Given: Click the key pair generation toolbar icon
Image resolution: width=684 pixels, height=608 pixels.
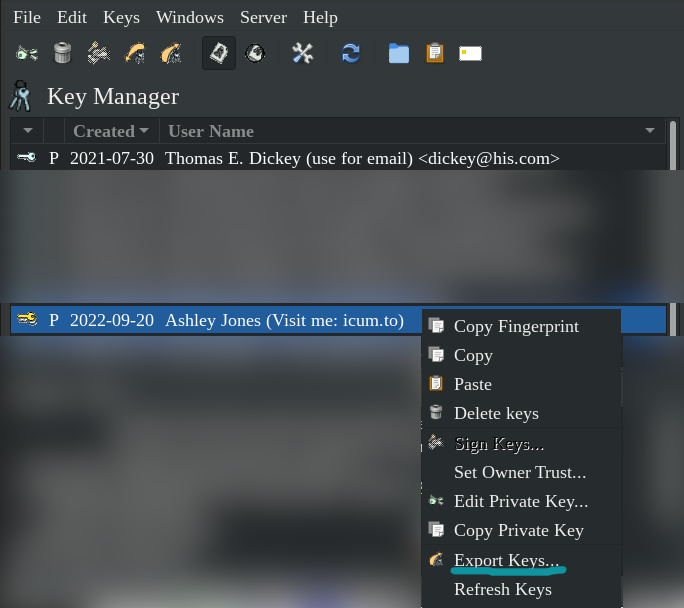Looking at the screenshot, I should [27, 54].
